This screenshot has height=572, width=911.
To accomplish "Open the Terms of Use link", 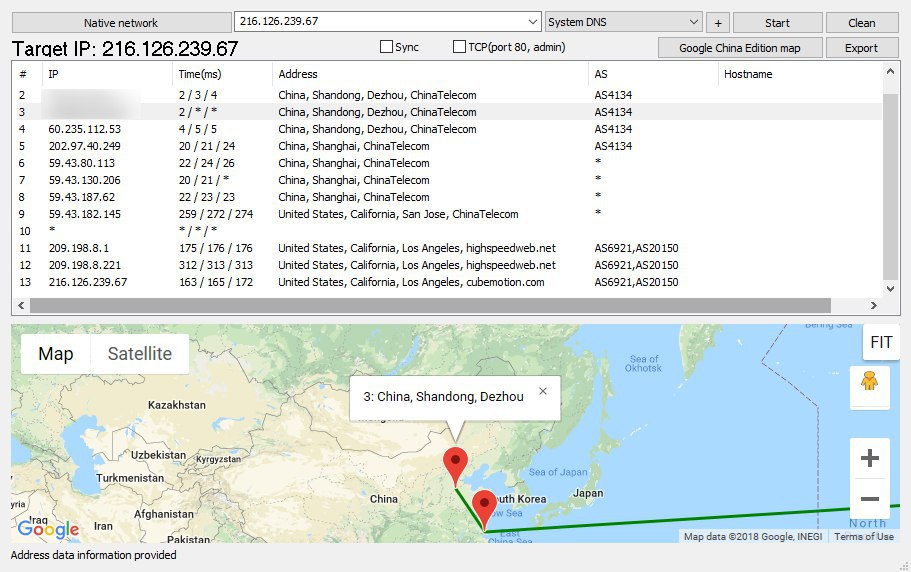I will pos(864,537).
